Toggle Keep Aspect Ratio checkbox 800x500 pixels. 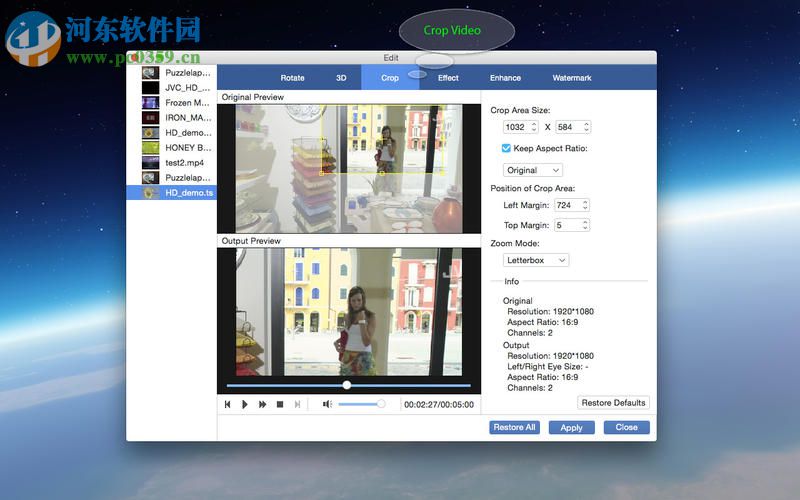coord(506,148)
